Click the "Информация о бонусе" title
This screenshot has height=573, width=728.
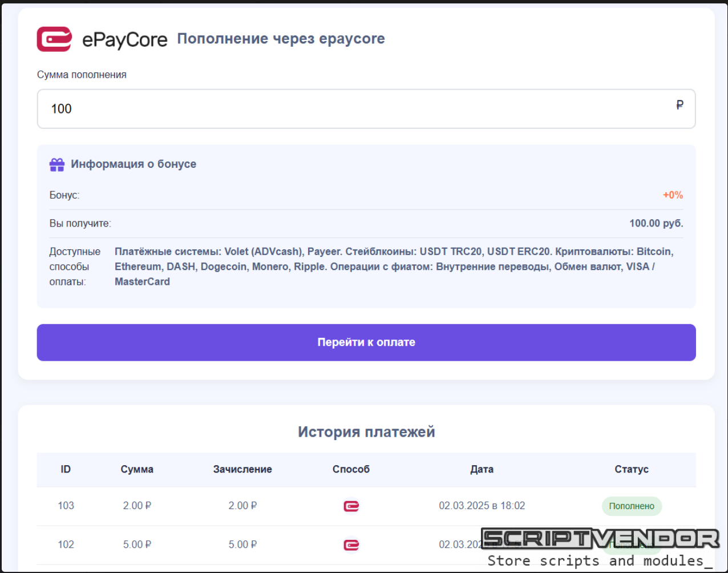coord(134,164)
